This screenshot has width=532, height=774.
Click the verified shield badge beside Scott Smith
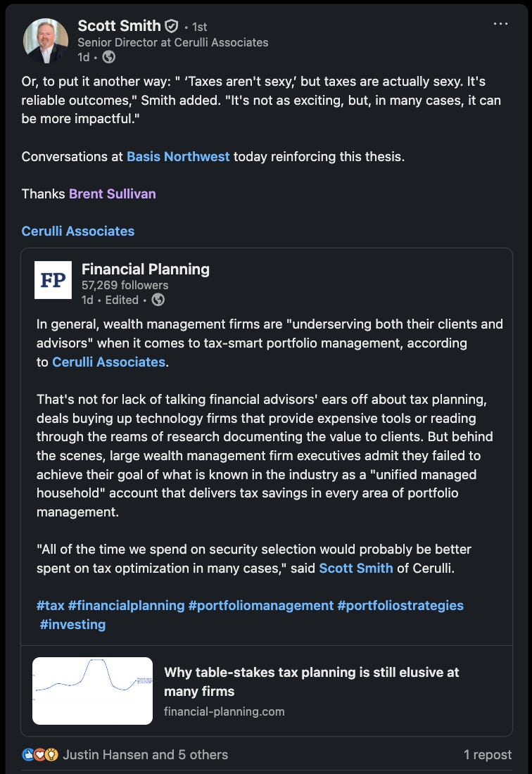171,25
